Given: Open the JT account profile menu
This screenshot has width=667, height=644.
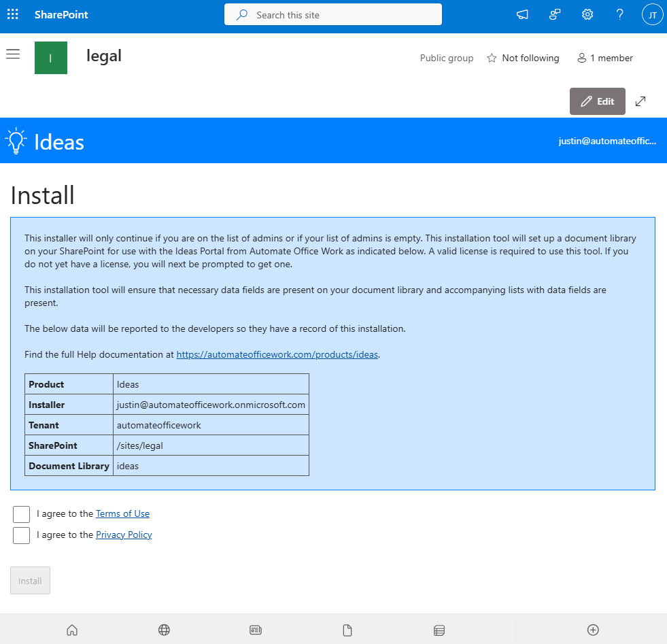Looking at the screenshot, I should click(x=652, y=15).
